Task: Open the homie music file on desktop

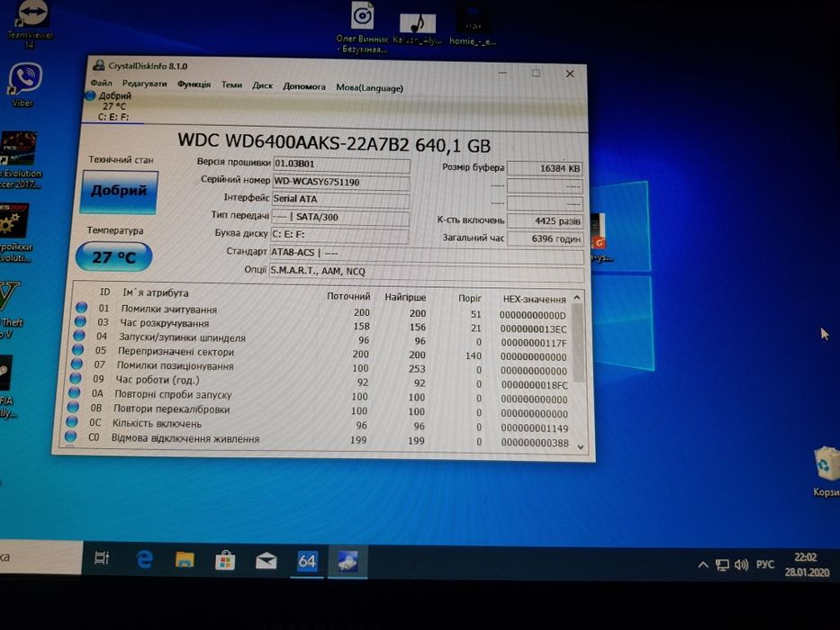Action: [x=473, y=27]
